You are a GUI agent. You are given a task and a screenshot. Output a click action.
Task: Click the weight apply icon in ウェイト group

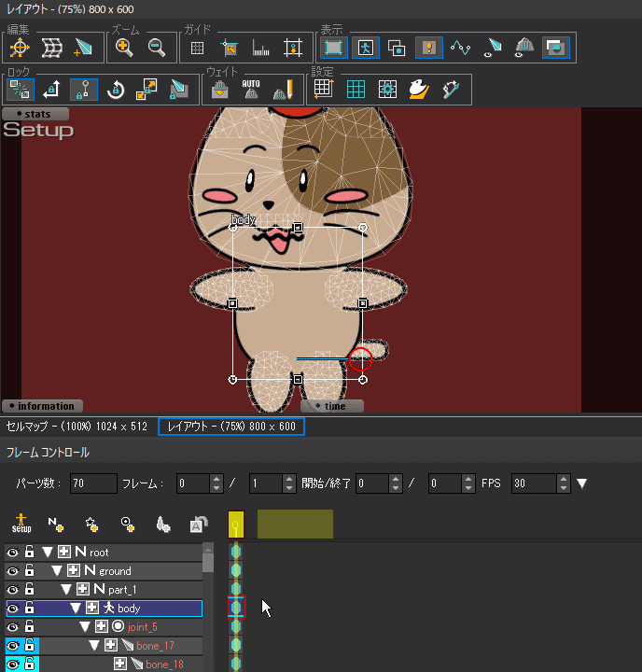220,90
